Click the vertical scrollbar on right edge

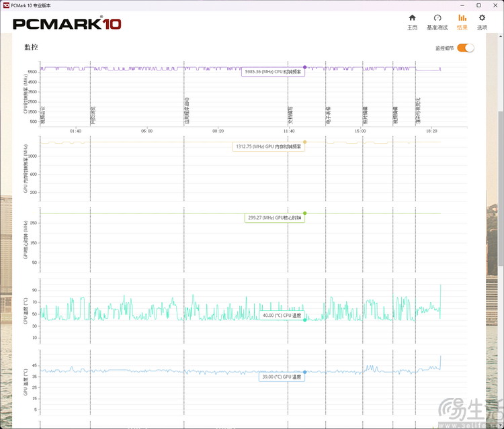pos(501,188)
